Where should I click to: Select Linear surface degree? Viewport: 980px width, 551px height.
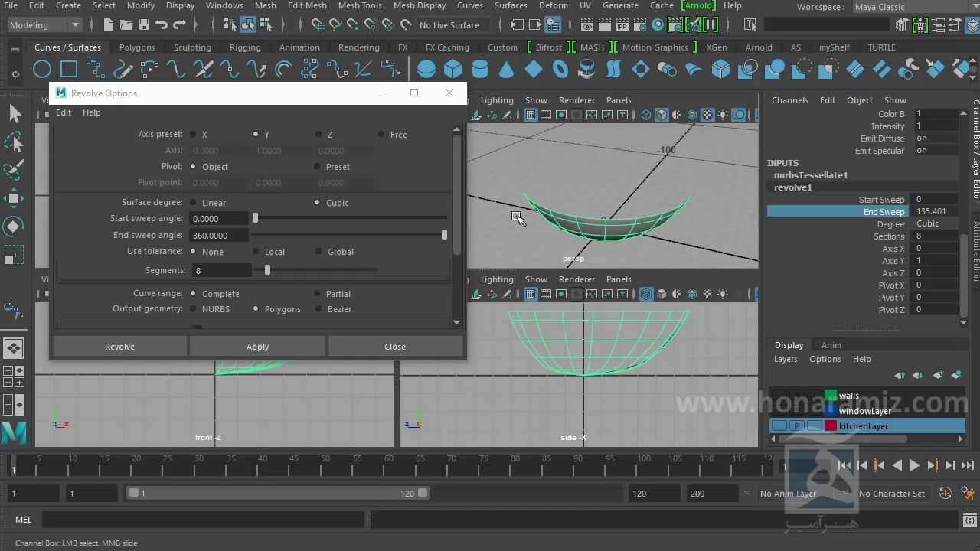pyautogui.click(x=193, y=203)
